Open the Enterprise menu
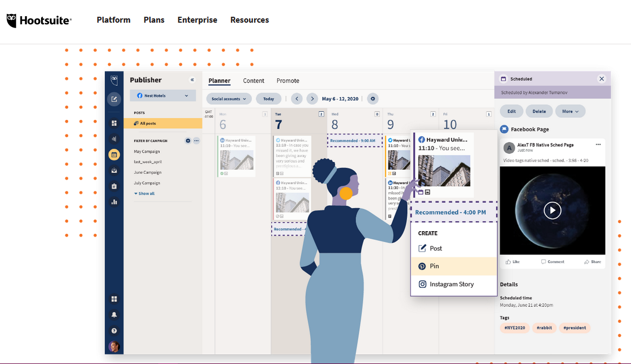This screenshot has width=631, height=364. point(197,19)
